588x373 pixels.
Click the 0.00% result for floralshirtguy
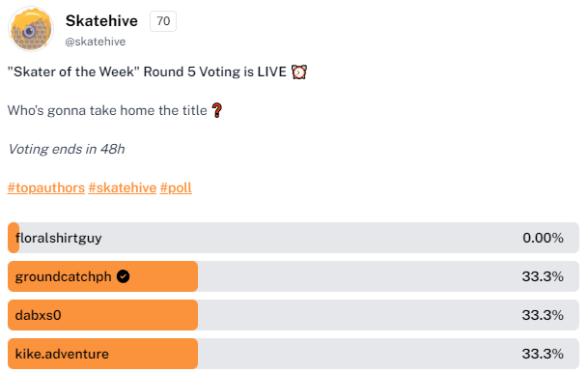(x=543, y=238)
